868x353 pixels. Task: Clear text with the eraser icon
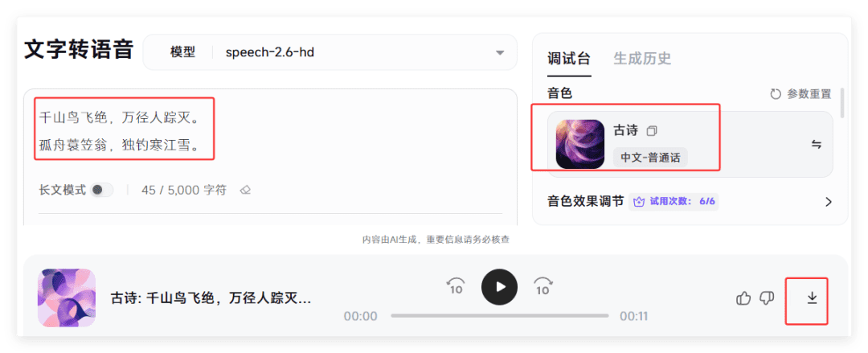click(245, 190)
